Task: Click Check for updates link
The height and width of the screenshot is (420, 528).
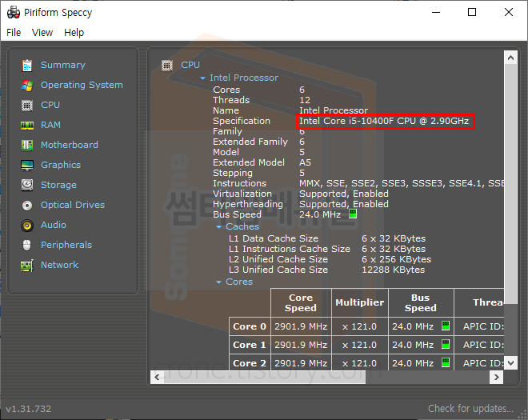Action: (x=470, y=409)
